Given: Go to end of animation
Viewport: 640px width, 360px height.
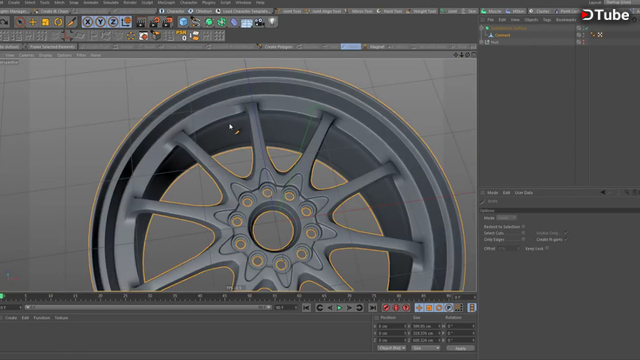Looking at the screenshot, I should point(372,308).
